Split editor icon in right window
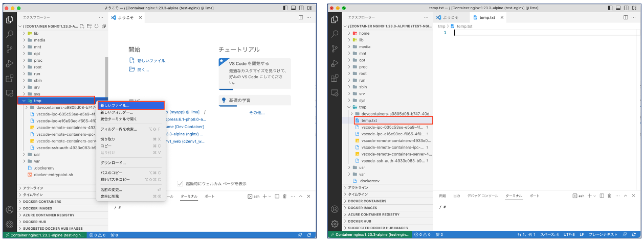 pyautogui.click(x=626, y=17)
